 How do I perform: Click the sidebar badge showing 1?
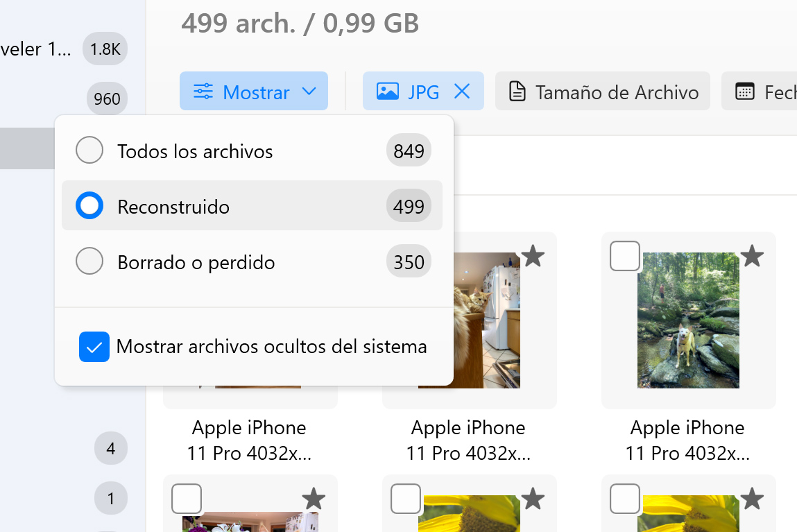[x=111, y=498]
